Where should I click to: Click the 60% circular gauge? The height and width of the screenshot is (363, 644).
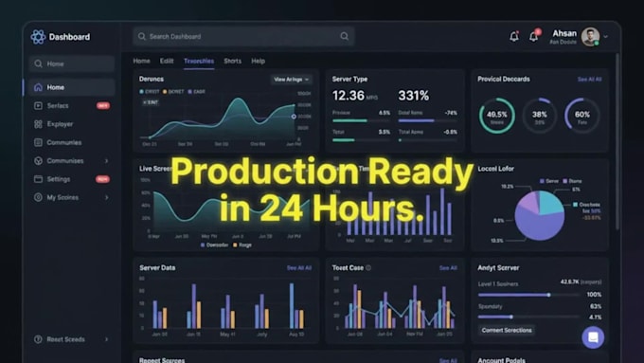click(582, 116)
